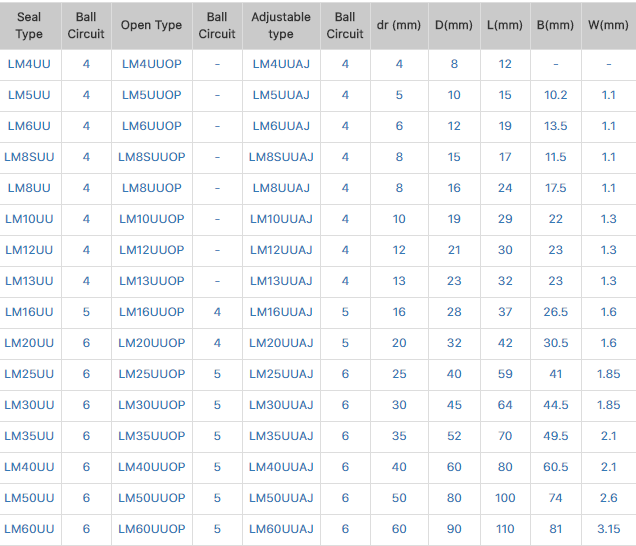Open the LM16UUOP open type model
Viewport: 636px width, 546px height.
[x=152, y=312]
